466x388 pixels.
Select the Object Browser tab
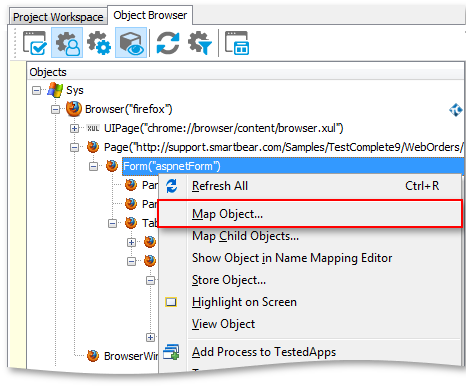150,15
